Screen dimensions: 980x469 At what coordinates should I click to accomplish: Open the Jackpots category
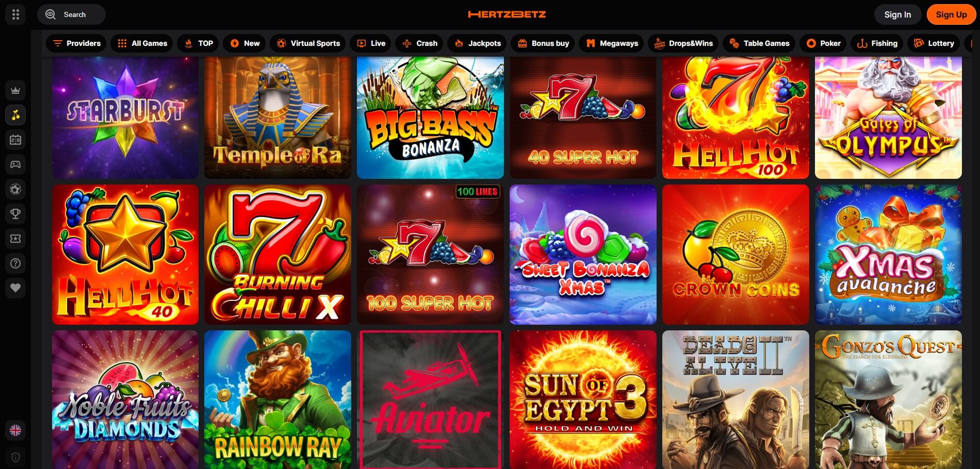coord(477,43)
